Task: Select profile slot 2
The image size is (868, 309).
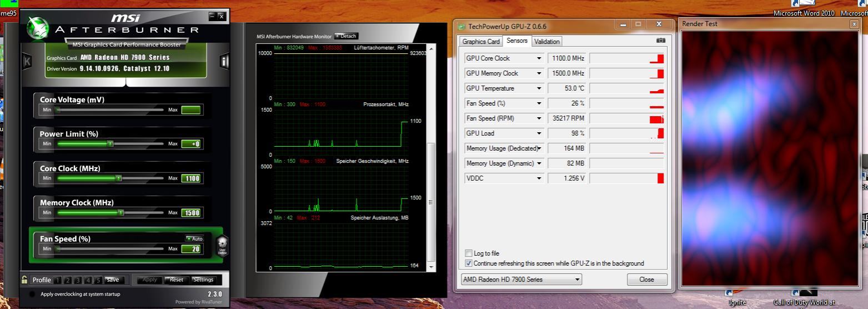Action: pos(69,280)
